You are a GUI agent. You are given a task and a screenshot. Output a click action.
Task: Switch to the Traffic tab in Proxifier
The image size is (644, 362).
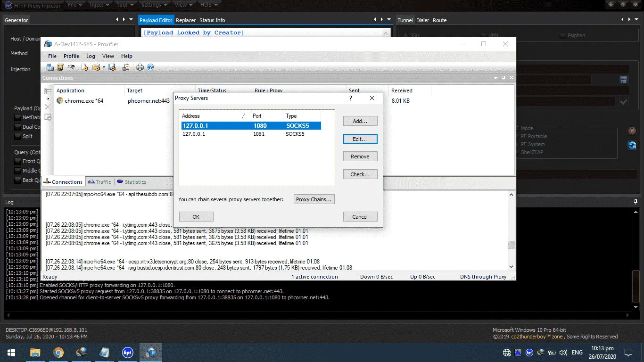point(99,182)
